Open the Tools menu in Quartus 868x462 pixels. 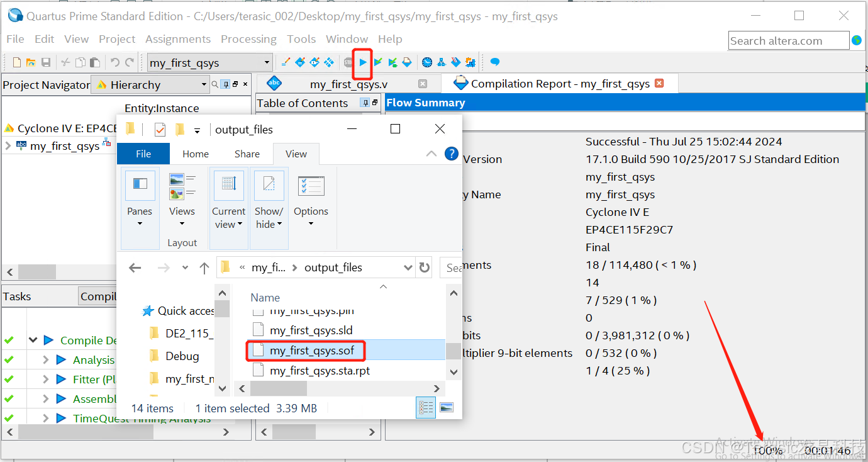[x=301, y=39]
